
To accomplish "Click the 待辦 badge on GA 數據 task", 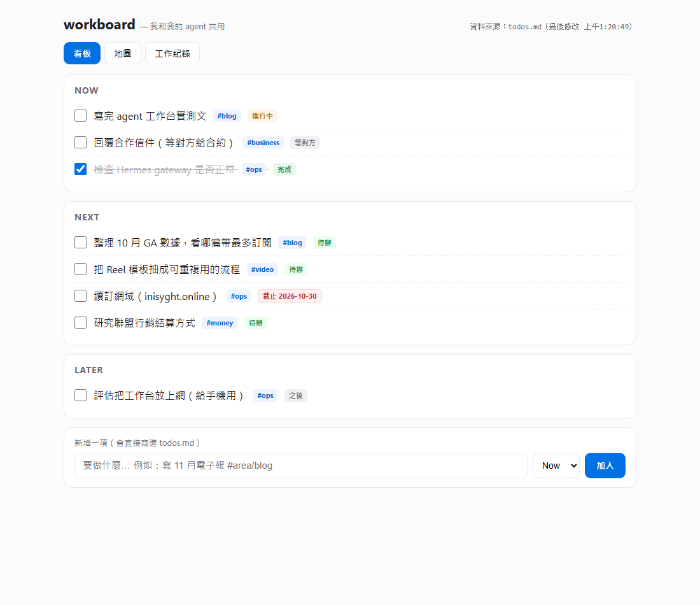I will [x=324, y=243].
